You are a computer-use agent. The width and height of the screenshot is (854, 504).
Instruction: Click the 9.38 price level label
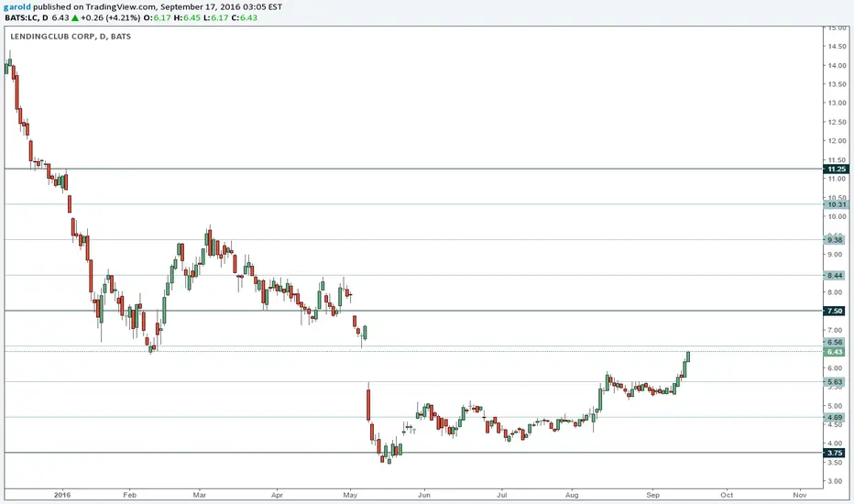(836, 240)
